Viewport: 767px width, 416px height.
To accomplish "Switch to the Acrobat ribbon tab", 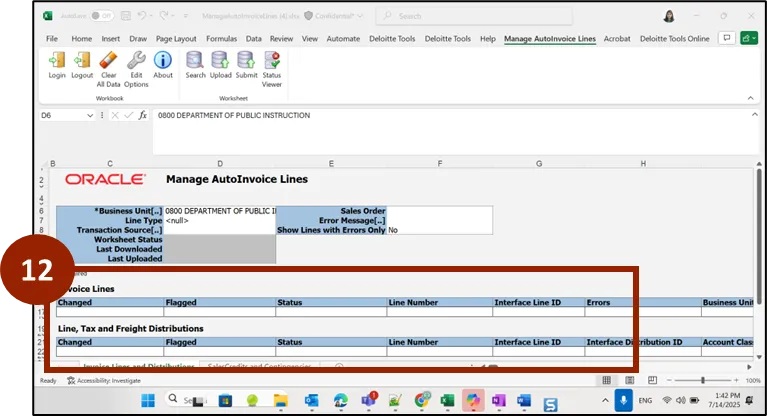I will coord(617,39).
